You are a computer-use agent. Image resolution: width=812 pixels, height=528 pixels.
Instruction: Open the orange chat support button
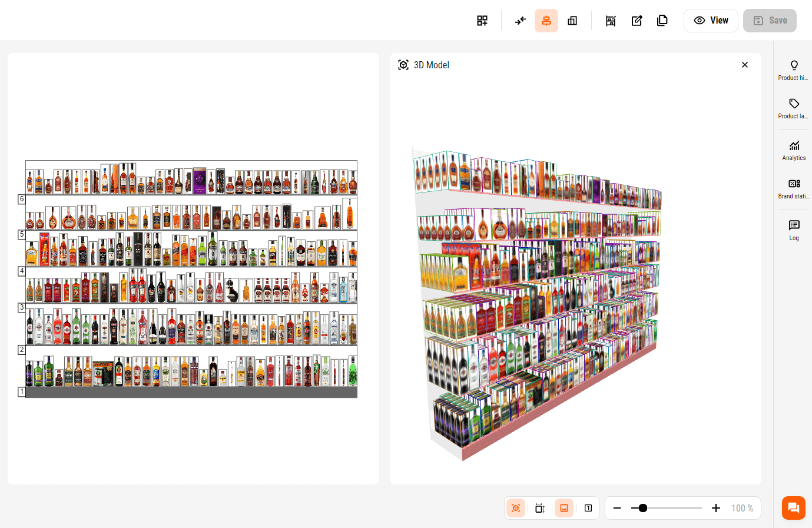click(x=794, y=508)
